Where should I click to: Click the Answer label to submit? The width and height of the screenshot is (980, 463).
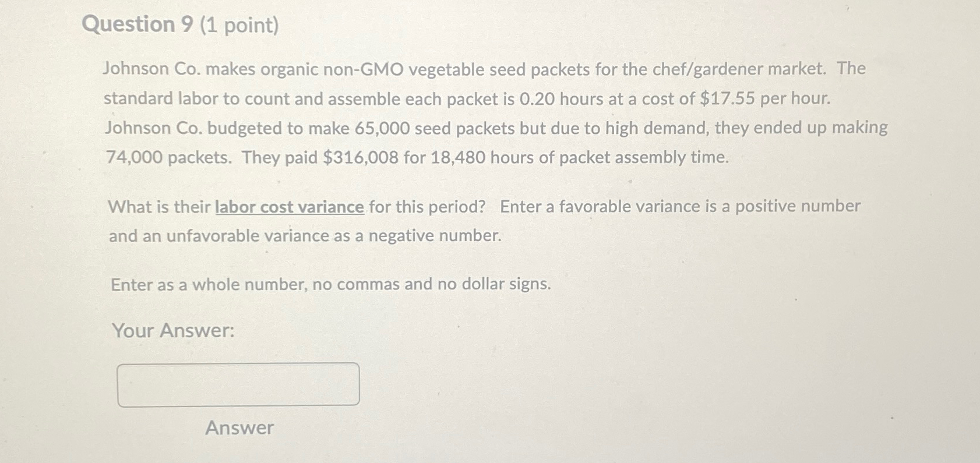[240, 429]
